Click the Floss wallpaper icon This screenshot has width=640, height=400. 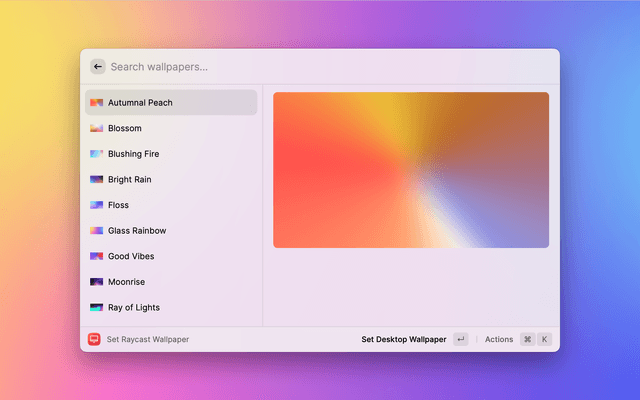[96, 205]
